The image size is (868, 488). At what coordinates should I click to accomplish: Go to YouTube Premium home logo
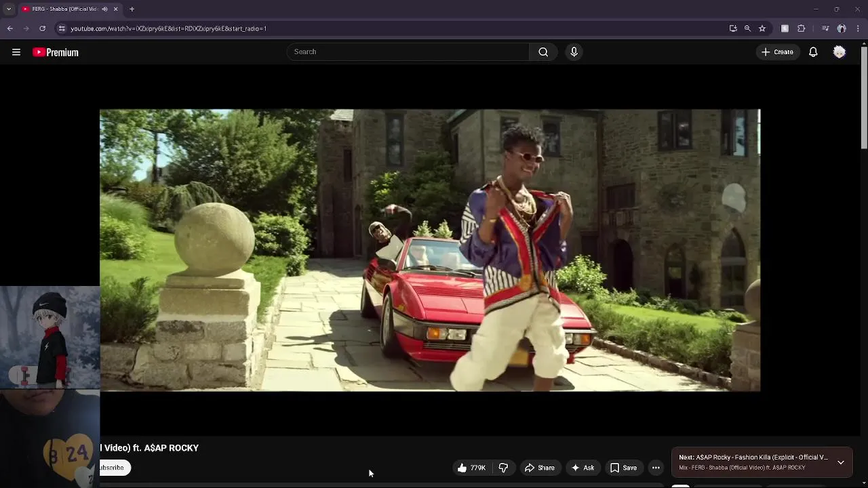coord(56,52)
